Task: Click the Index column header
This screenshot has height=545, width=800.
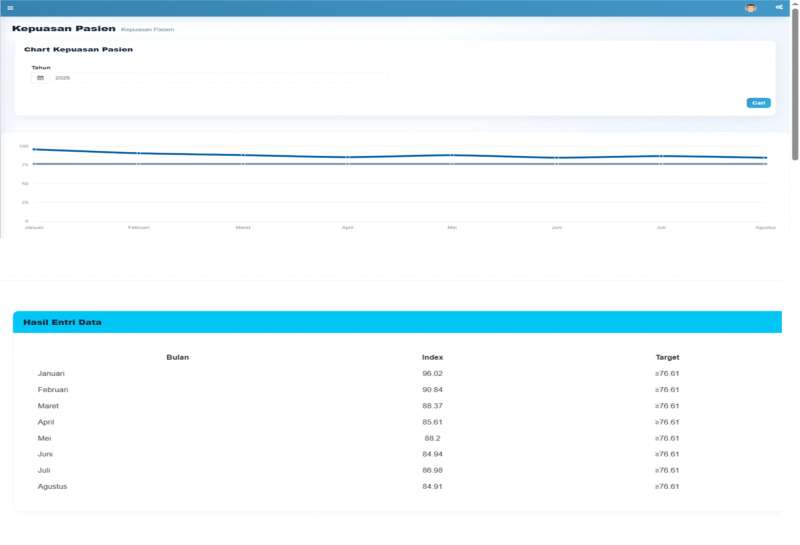Action: pyautogui.click(x=432, y=357)
